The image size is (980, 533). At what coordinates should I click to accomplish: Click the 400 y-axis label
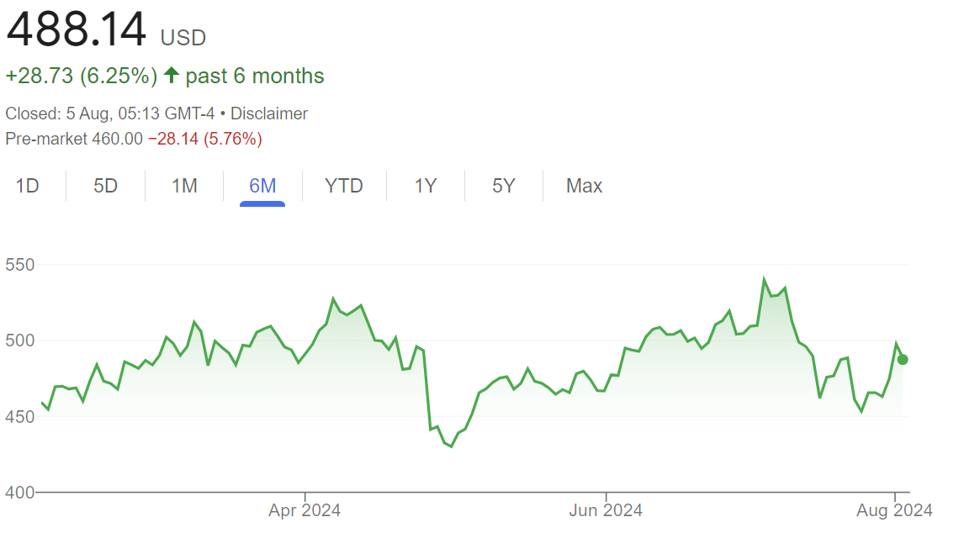click(x=19, y=492)
